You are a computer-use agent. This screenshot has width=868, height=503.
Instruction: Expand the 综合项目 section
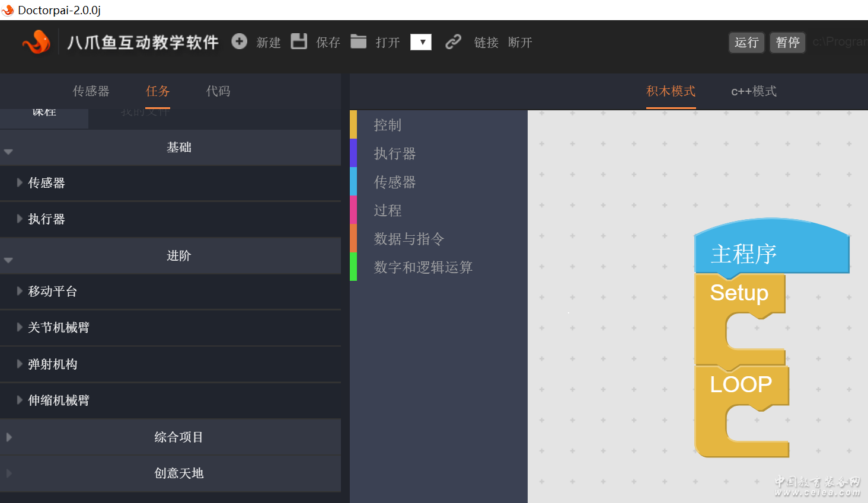9,437
